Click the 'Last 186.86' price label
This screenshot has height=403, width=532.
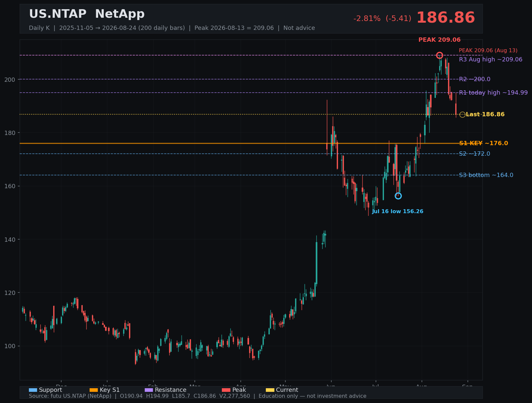[485, 115]
